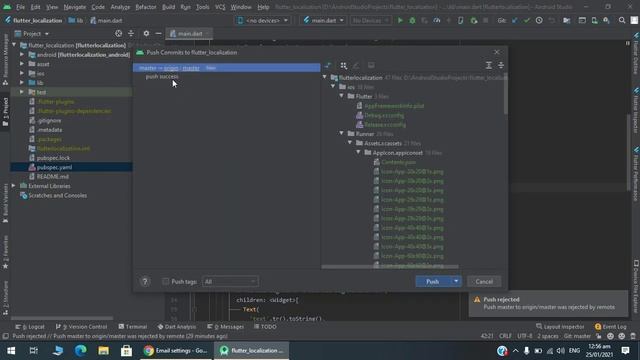Collapse Runner folder in Push dialog tree
640x360 pixels.
(x=342, y=133)
